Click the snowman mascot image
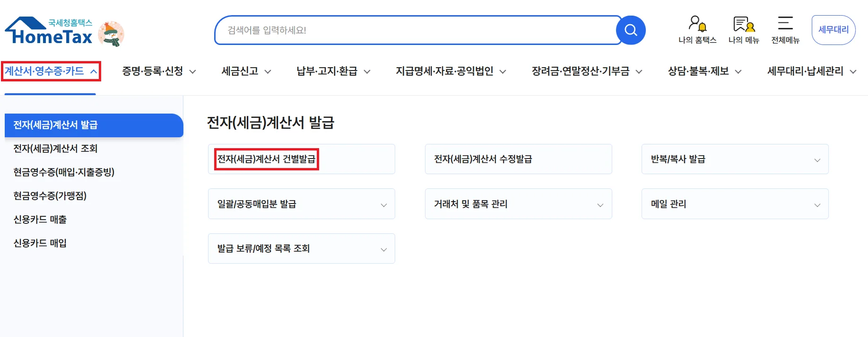 [x=111, y=34]
